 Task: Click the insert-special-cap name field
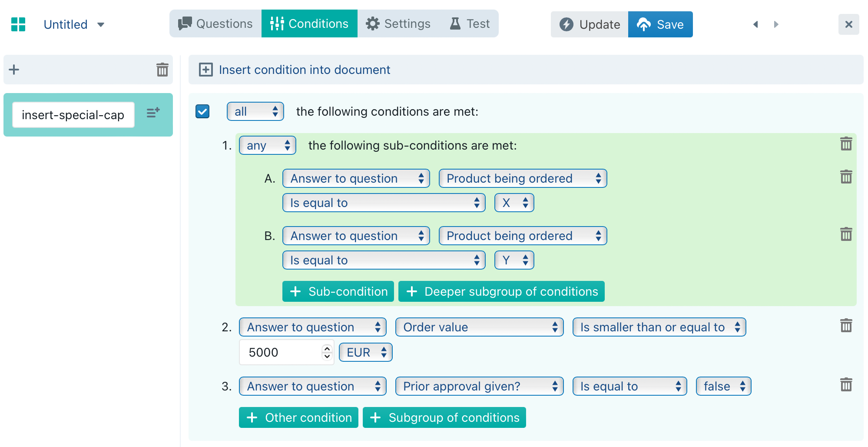pyautogui.click(x=73, y=115)
